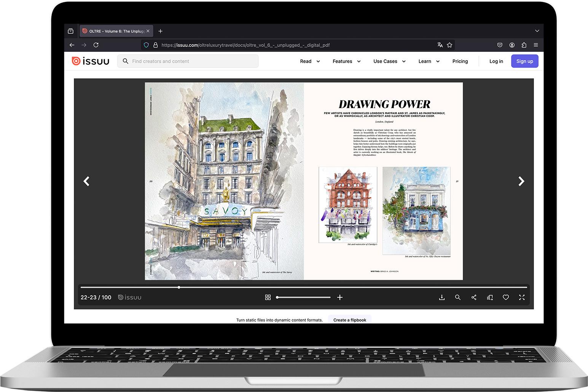Click the page progress bar
This screenshot has width=588, height=392.
click(x=304, y=287)
